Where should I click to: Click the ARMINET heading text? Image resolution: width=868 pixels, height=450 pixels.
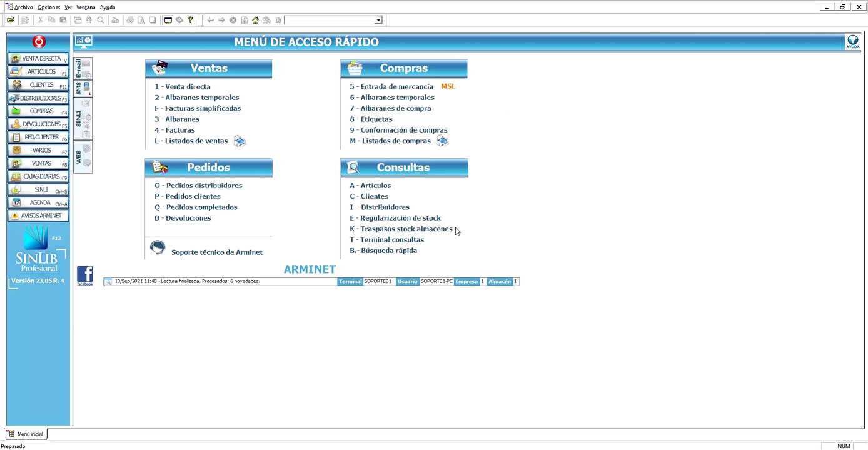click(310, 270)
